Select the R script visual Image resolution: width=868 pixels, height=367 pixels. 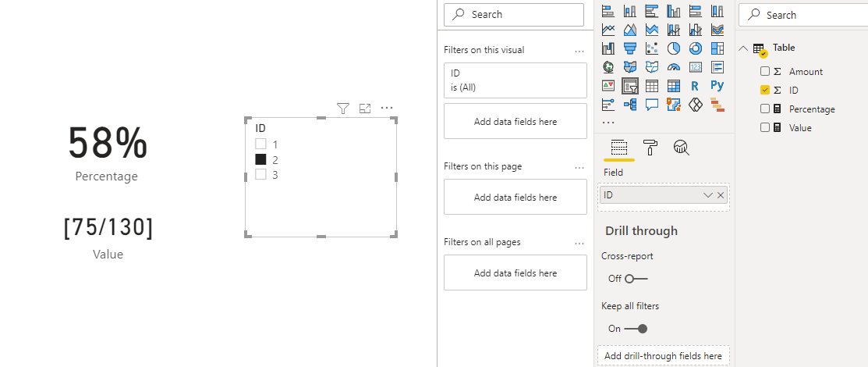[x=696, y=86]
